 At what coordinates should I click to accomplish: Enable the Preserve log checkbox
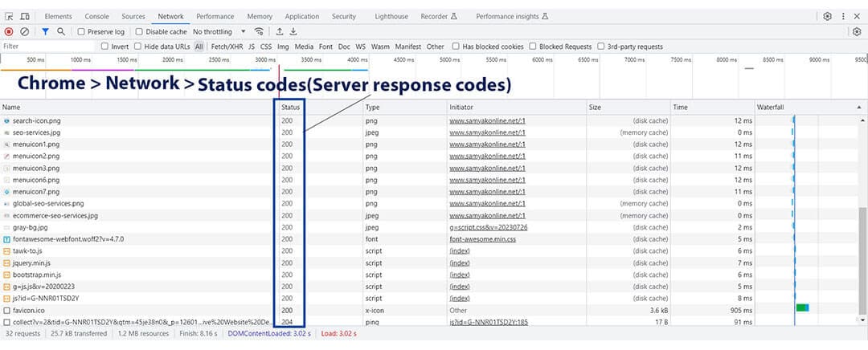point(81,32)
